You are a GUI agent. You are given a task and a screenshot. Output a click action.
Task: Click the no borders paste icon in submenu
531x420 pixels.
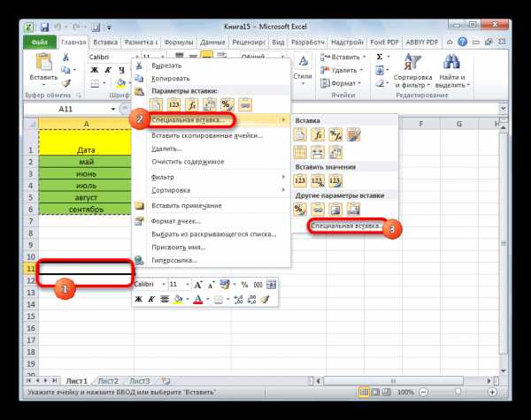click(x=300, y=152)
